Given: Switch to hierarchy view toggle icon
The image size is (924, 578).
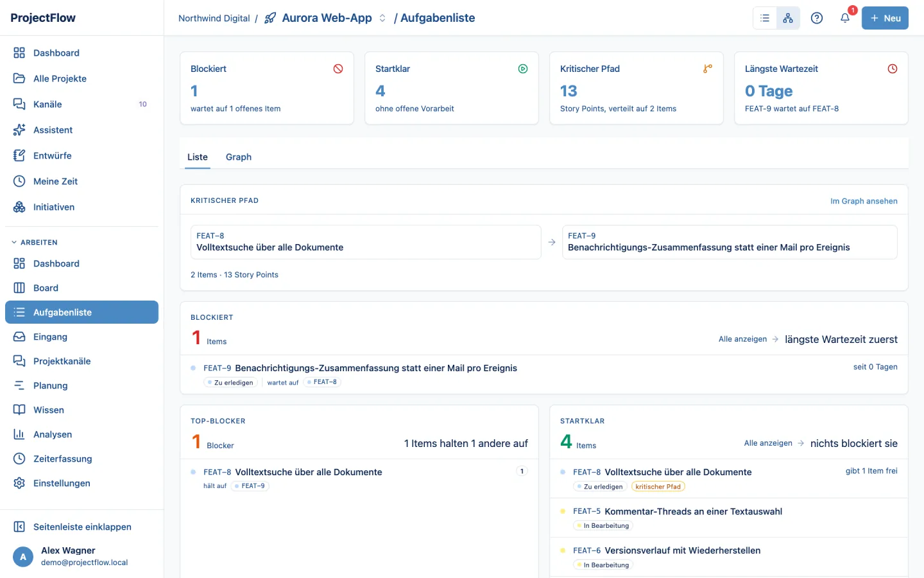Looking at the screenshot, I should coord(788,18).
